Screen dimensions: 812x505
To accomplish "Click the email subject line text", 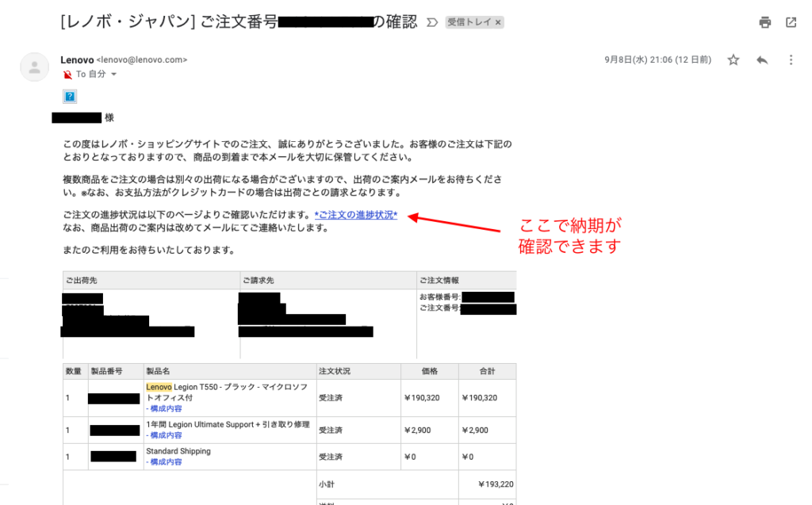I will point(239,21).
